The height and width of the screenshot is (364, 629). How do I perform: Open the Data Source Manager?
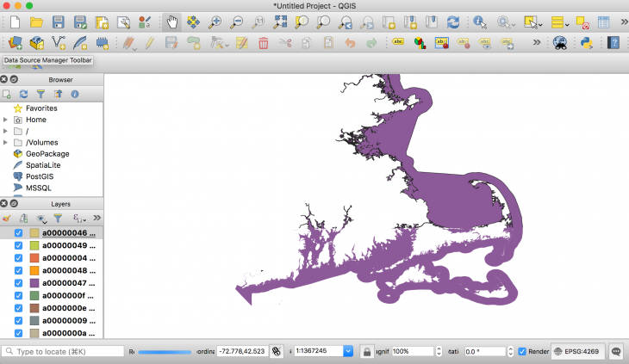pyautogui.click(x=15, y=42)
